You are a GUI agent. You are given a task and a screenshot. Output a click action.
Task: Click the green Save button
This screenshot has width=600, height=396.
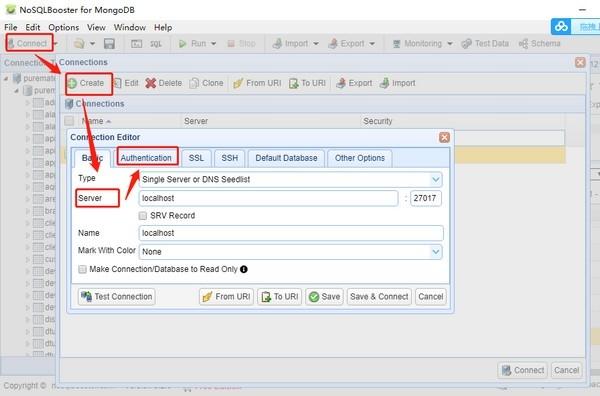(x=324, y=297)
